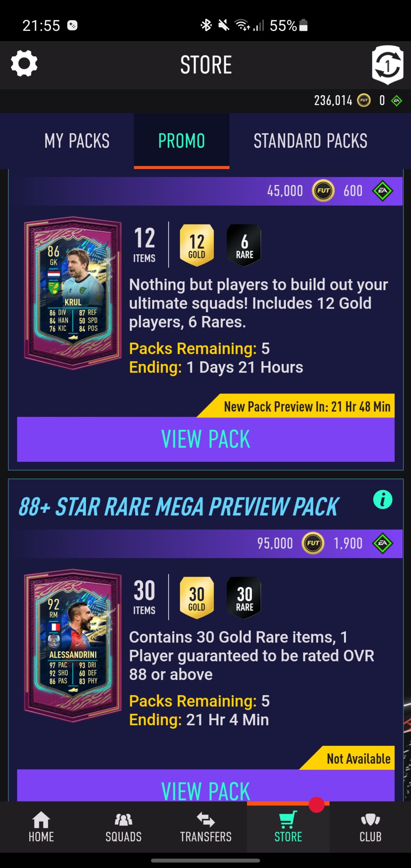The width and height of the screenshot is (411, 868).
Task: Open Club from the bottom navigation
Action: pyautogui.click(x=370, y=827)
